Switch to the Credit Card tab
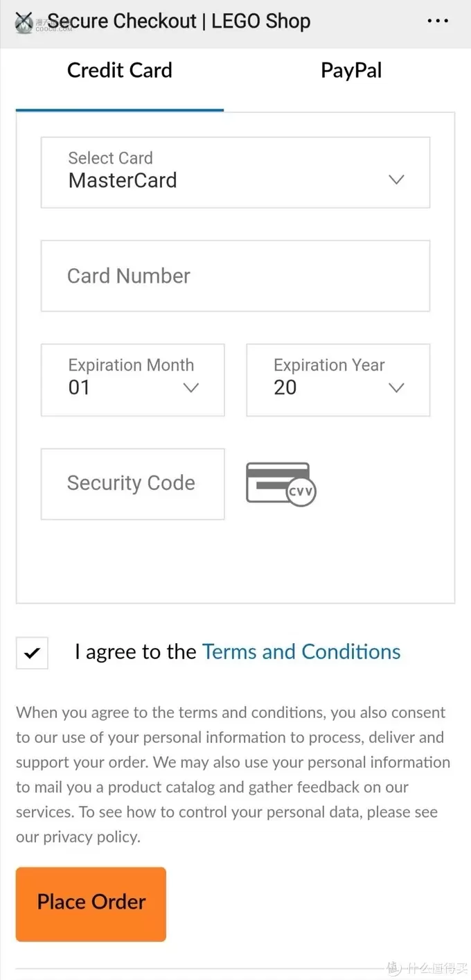The height and width of the screenshot is (980, 471). (119, 71)
